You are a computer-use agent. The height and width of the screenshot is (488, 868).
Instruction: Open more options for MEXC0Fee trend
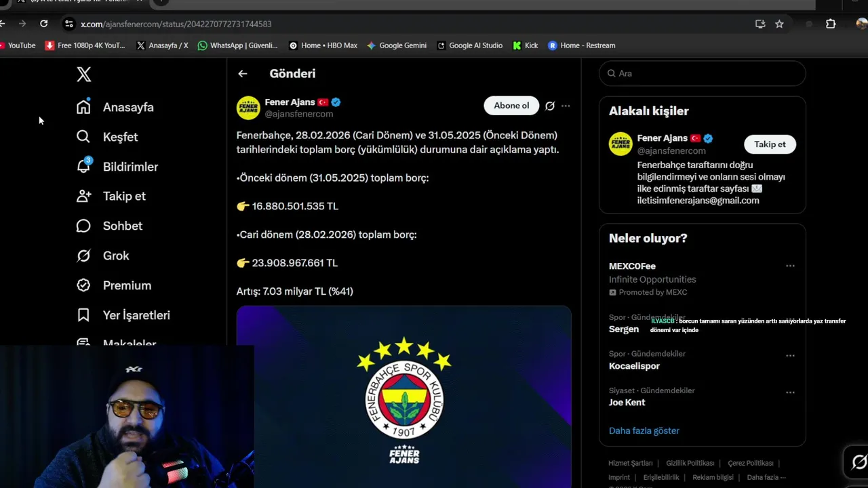[x=790, y=266]
